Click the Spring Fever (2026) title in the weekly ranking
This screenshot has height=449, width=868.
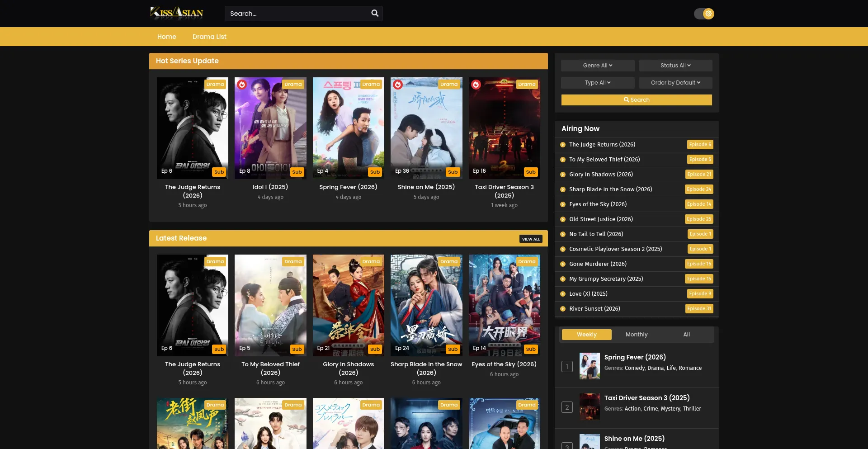(x=635, y=357)
